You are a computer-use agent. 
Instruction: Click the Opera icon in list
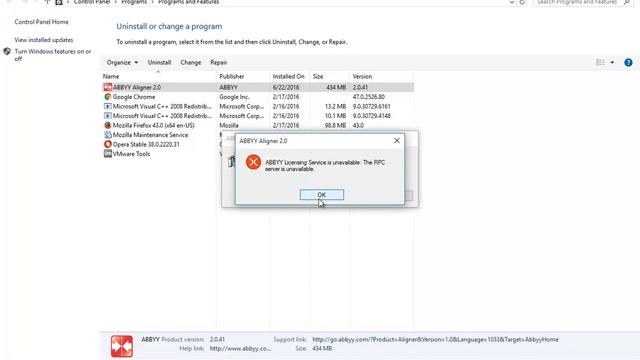click(x=107, y=144)
